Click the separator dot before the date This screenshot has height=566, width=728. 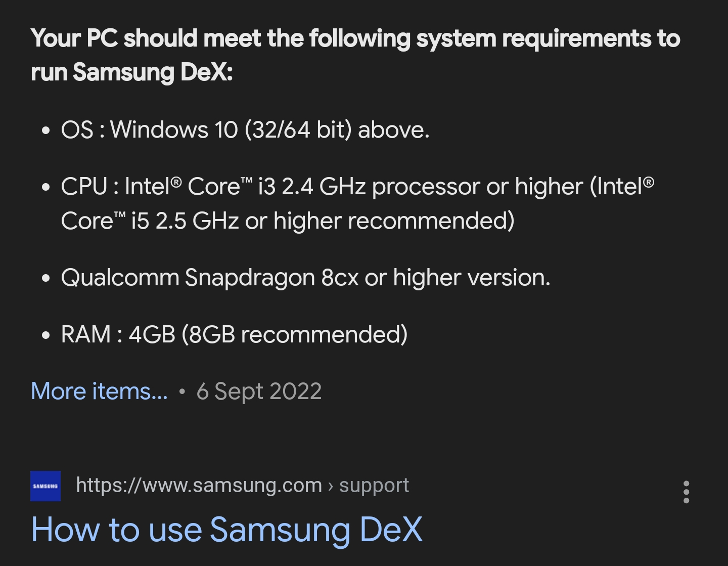click(x=182, y=391)
